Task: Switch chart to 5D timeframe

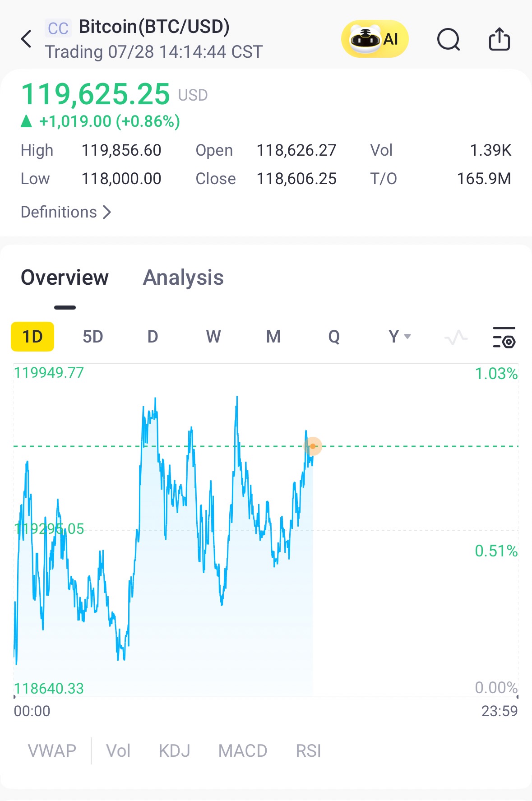Action: pyautogui.click(x=93, y=337)
